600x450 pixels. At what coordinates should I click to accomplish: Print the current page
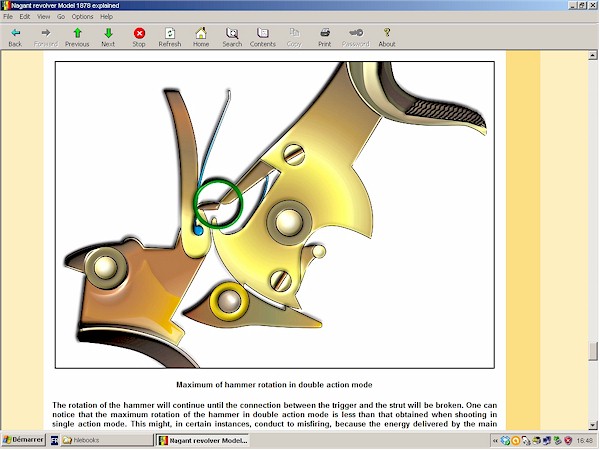coord(324,38)
